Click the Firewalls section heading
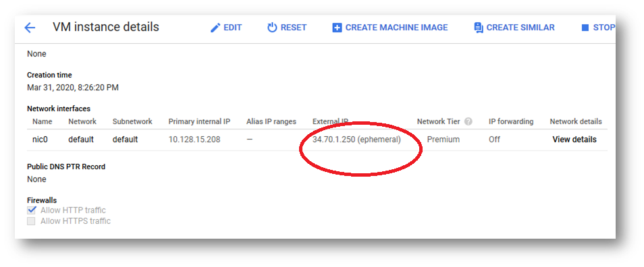 (42, 200)
